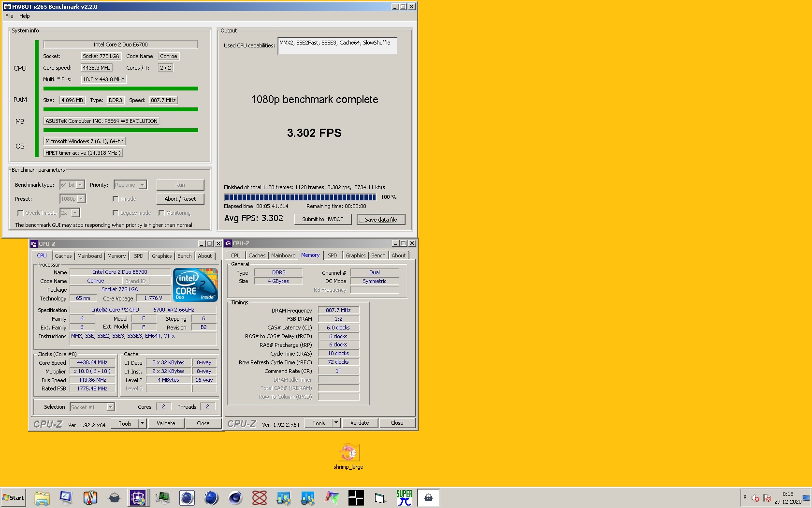
Task: Click the benchmark progress bar
Action: pyautogui.click(x=300, y=197)
